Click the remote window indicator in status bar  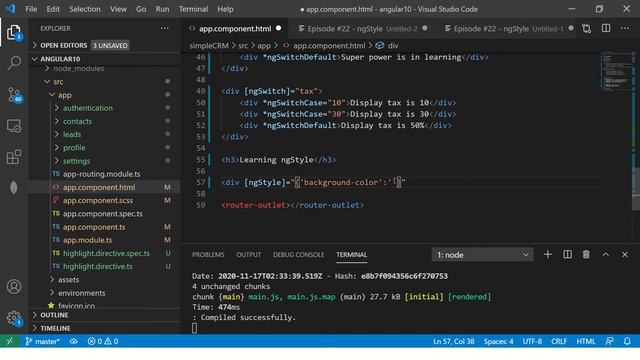click(x=9, y=341)
